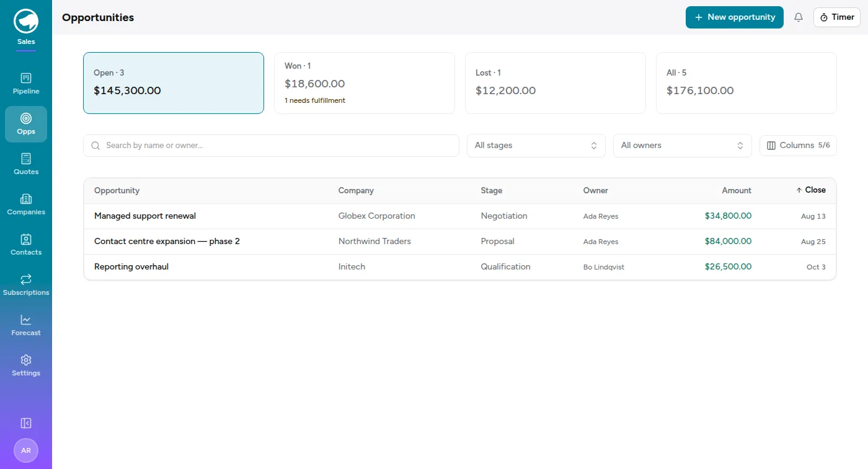868x469 pixels.
Task: Focus the Search by name or owner field
Action: click(271, 146)
